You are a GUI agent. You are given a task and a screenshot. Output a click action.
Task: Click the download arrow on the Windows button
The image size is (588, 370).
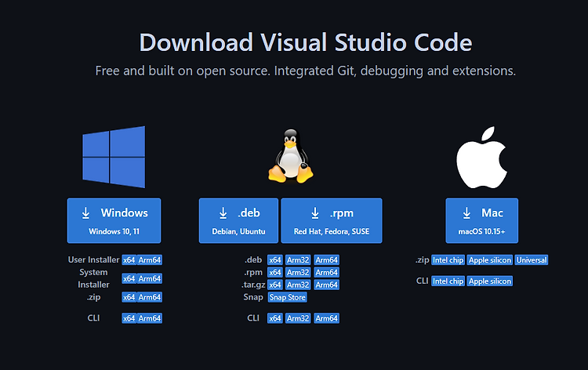86,213
